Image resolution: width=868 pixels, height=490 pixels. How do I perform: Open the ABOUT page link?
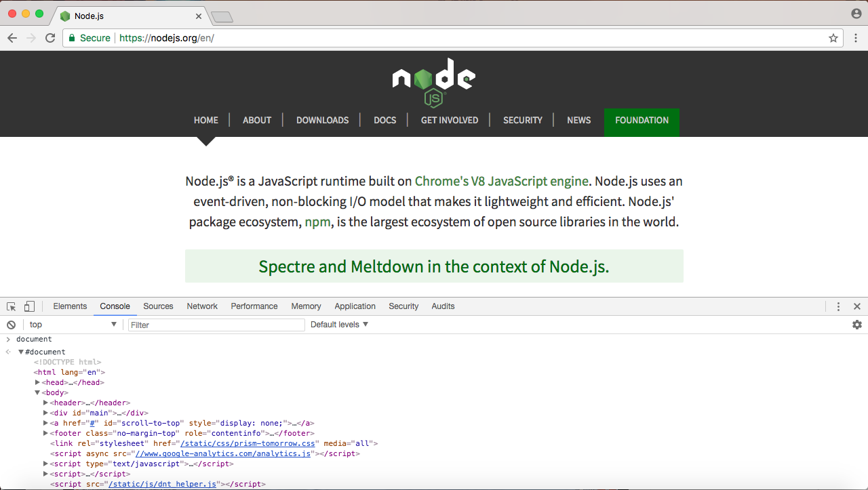257,120
